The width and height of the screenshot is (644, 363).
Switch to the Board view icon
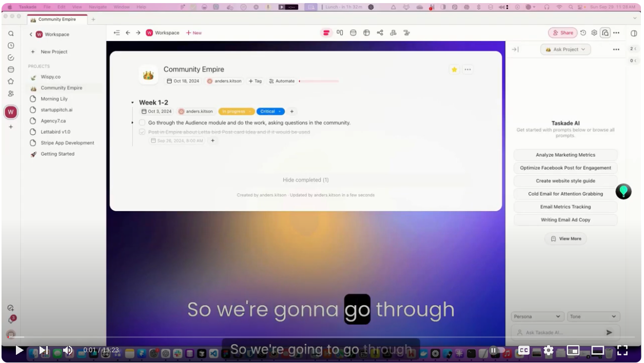(x=340, y=33)
